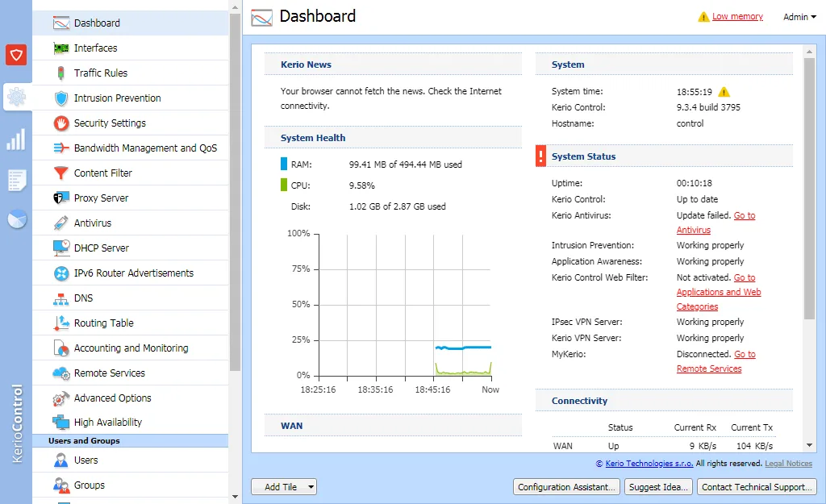Viewport: 826px width, 504px height.
Task: Open the gear Configuration section icon
Action: tap(16, 97)
